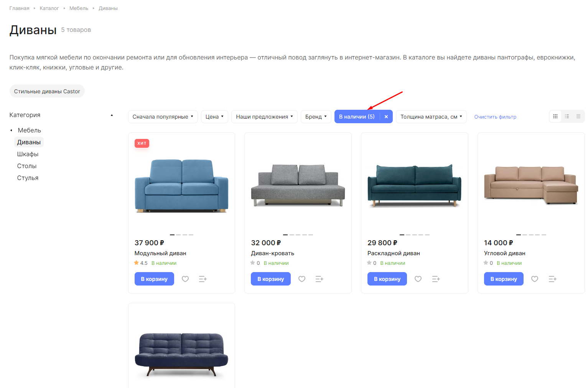This screenshot has height=388, width=588.
Task: Toggle the В наличии (5) filter
Action: pos(357,117)
